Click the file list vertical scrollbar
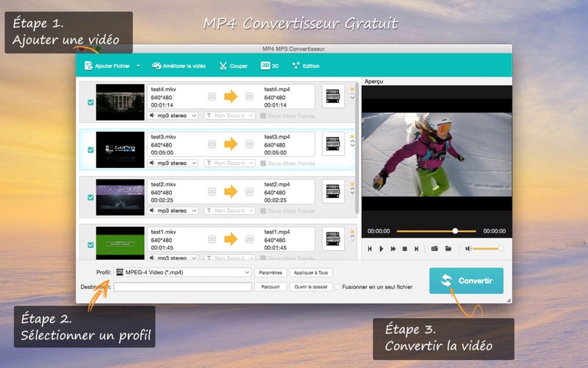This screenshot has height=368, width=588. pyautogui.click(x=357, y=149)
